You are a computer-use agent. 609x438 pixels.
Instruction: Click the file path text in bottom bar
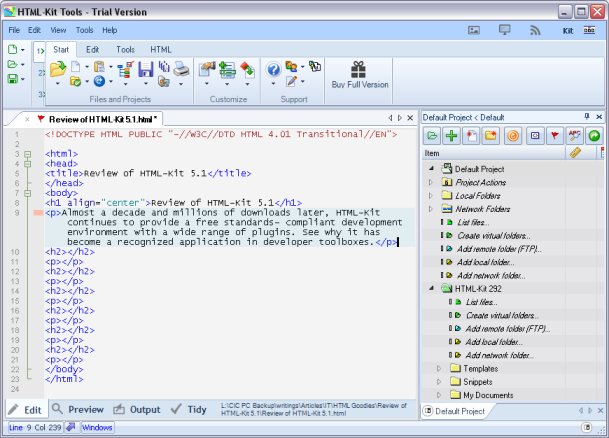click(x=314, y=409)
